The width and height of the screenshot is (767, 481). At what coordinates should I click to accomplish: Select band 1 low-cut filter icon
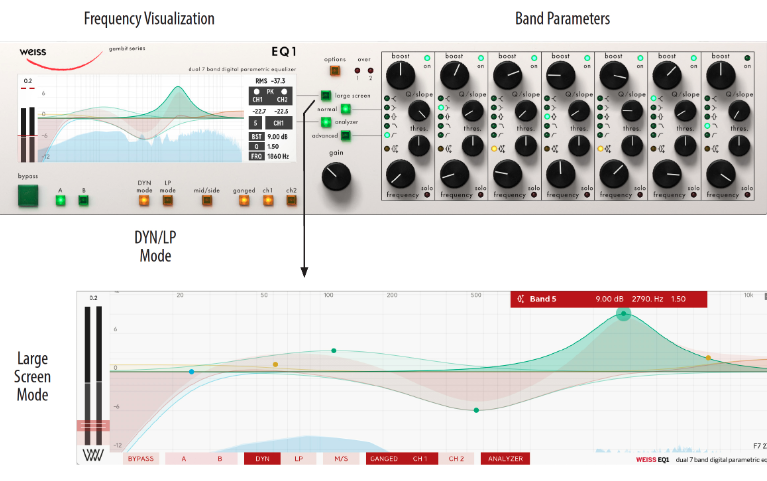pos(387,135)
